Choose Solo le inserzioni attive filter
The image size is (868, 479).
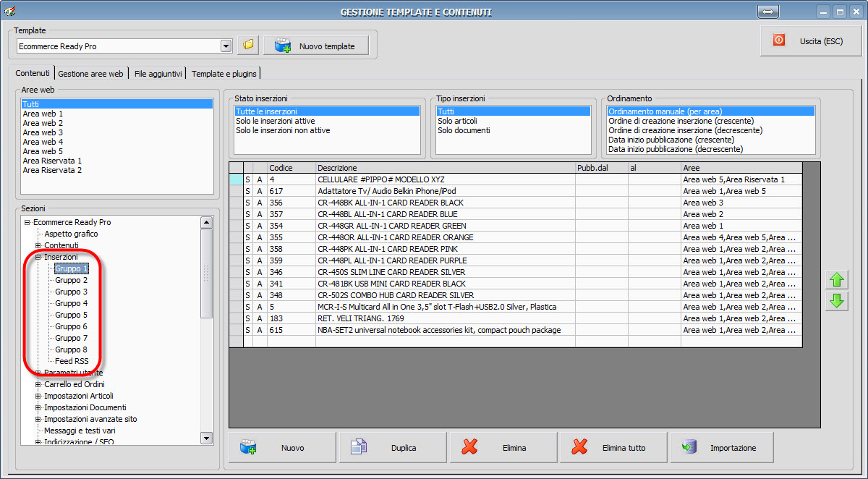pos(327,121)
